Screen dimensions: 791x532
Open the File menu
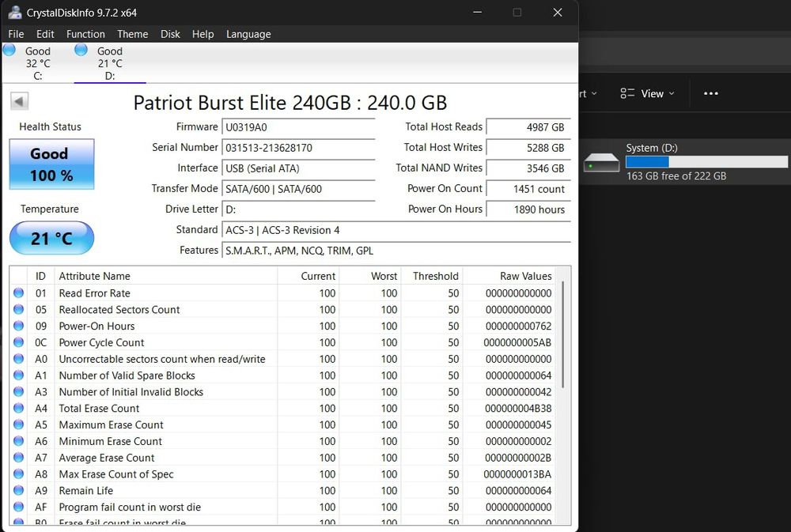pos(16,34)
